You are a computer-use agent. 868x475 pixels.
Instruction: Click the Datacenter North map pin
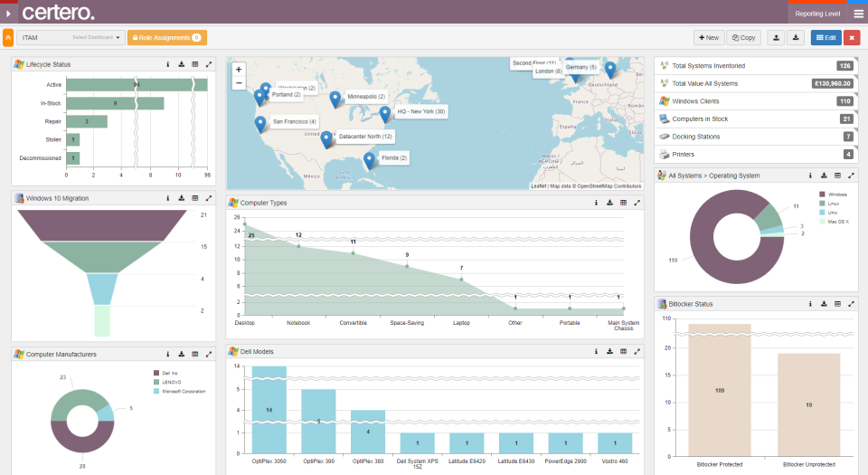click(x=326, y=139)
